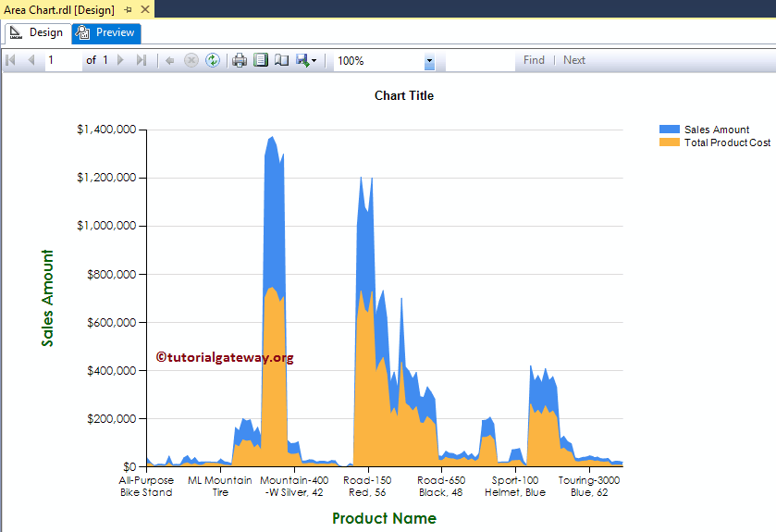Click the Road-650 Black, 48 label
The image size is (776, 532).
pyautogui.click(x=441, y=486)
